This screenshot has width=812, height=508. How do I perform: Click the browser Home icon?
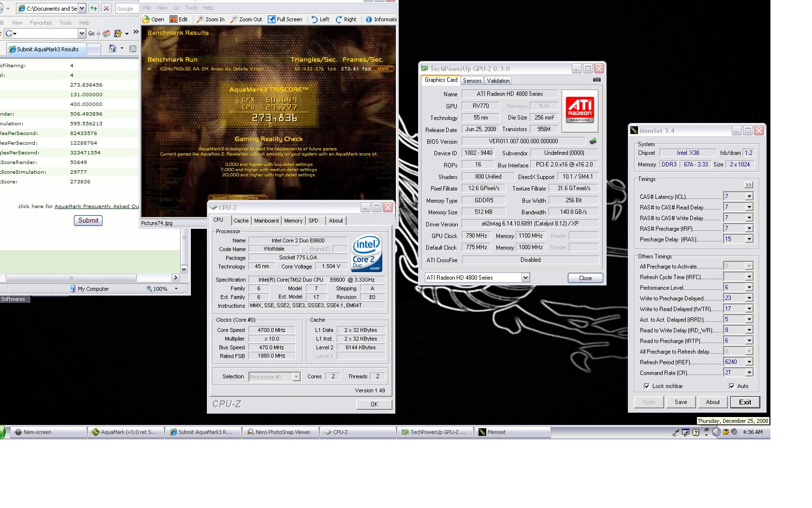pos(113,48)
